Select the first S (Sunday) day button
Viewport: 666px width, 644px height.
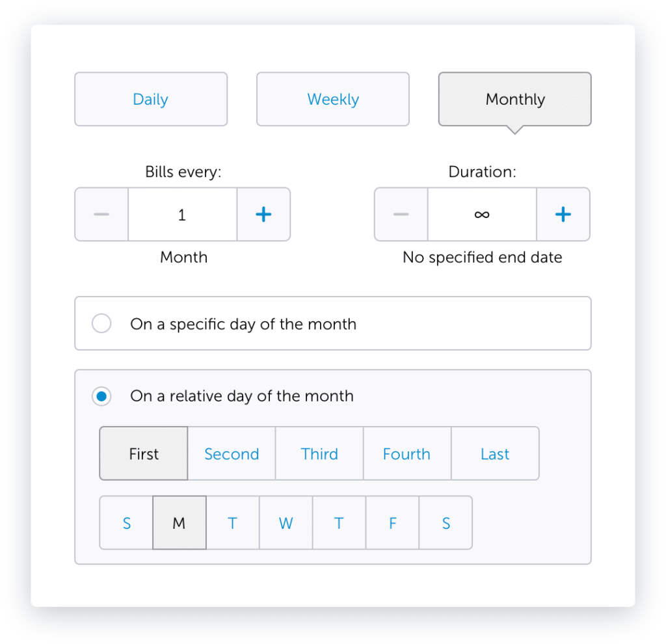pyautogui.click(x=126, y=523)
